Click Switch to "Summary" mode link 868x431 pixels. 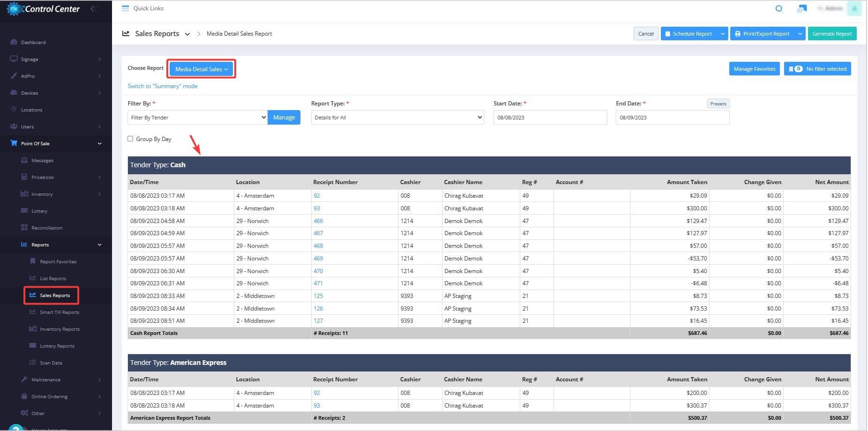click(x=163, y=86)
